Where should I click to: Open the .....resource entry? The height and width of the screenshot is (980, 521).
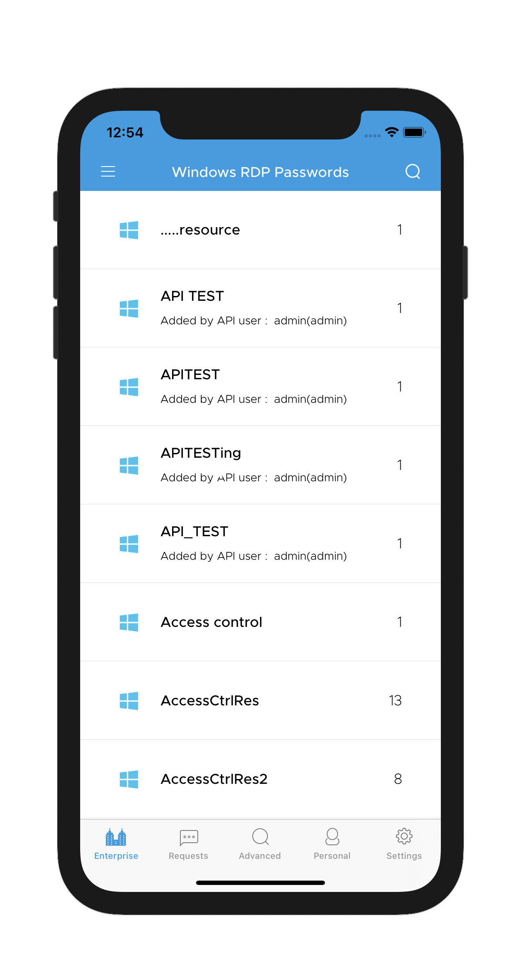260,230
